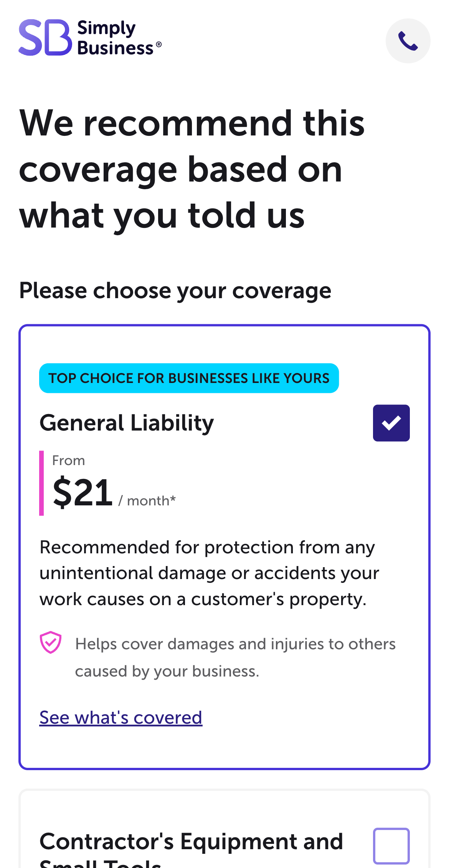The image size is (449, 868).
Task: Select the General Liability title
Action: pyautogui.click(x=127, y=423)
